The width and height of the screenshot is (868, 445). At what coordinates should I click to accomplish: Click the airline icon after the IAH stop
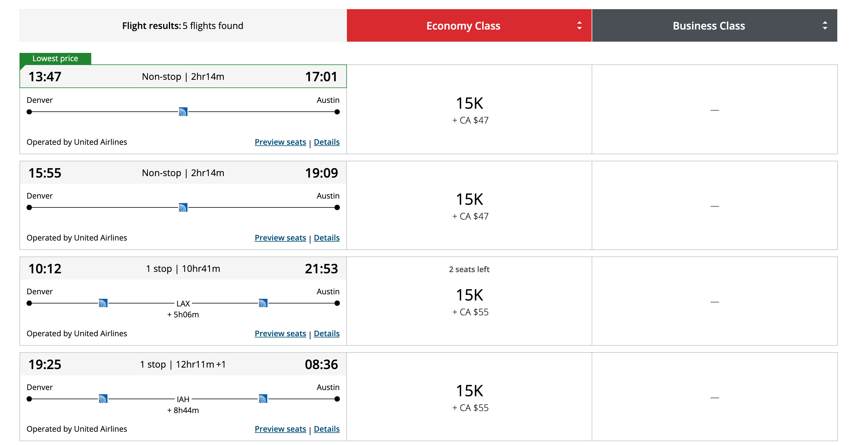[x=263, y=399]
